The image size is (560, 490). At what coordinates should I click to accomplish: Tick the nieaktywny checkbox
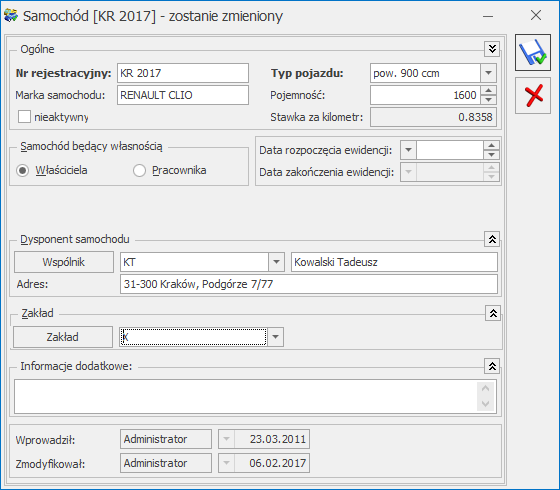coord(24,117)
